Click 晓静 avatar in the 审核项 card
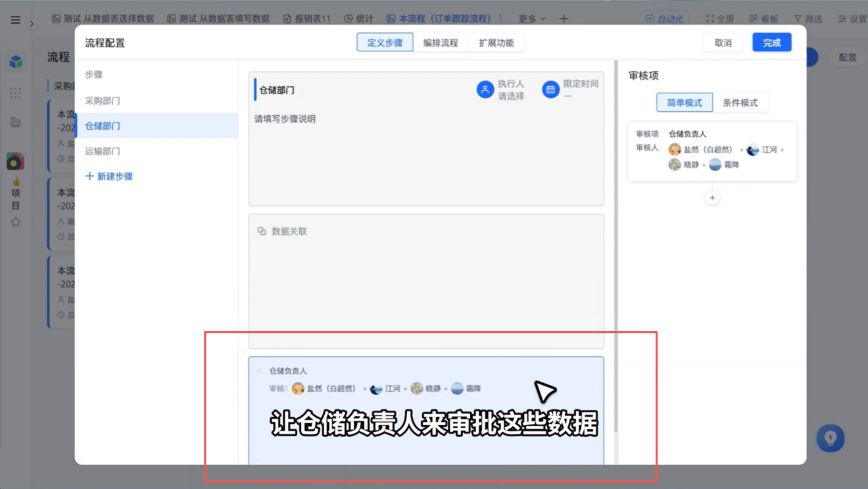The width and height of the screenshot is (868, 489). click(675, 165)
